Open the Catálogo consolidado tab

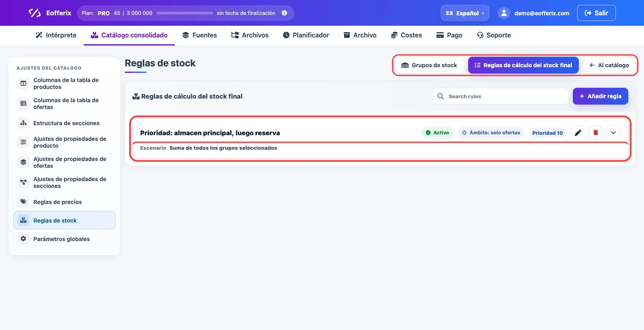[129, 35]
